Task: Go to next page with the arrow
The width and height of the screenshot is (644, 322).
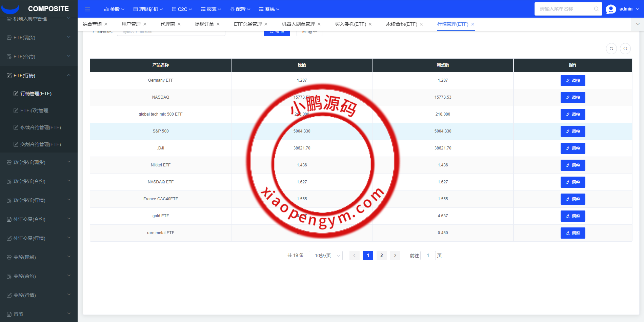Action: (395, 256)
